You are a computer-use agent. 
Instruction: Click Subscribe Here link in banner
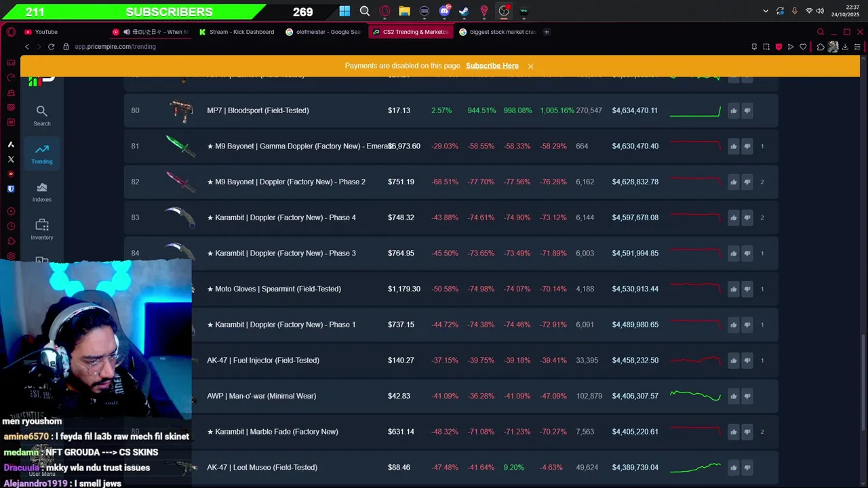point(492,66)
